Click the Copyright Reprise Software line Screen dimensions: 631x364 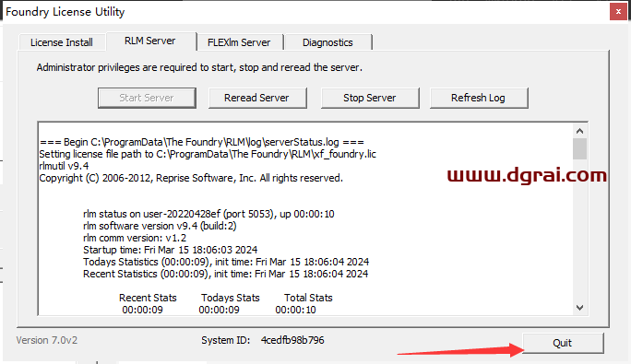click(x=191, y=178)
